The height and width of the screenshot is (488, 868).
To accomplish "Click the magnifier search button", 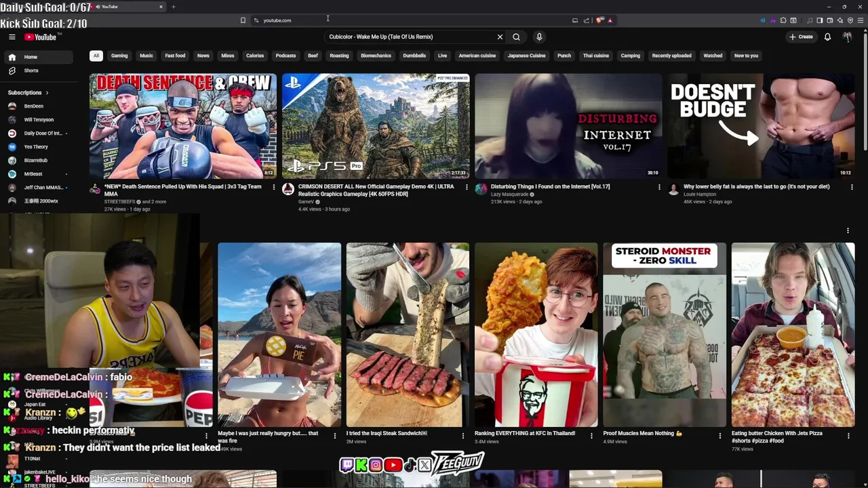I will [516, 37].
